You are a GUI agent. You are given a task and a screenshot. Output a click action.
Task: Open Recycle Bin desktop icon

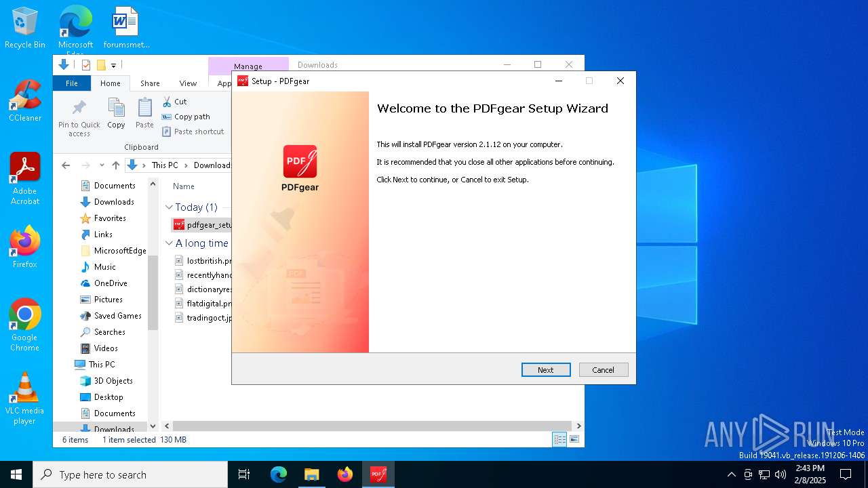click(25, 28)
